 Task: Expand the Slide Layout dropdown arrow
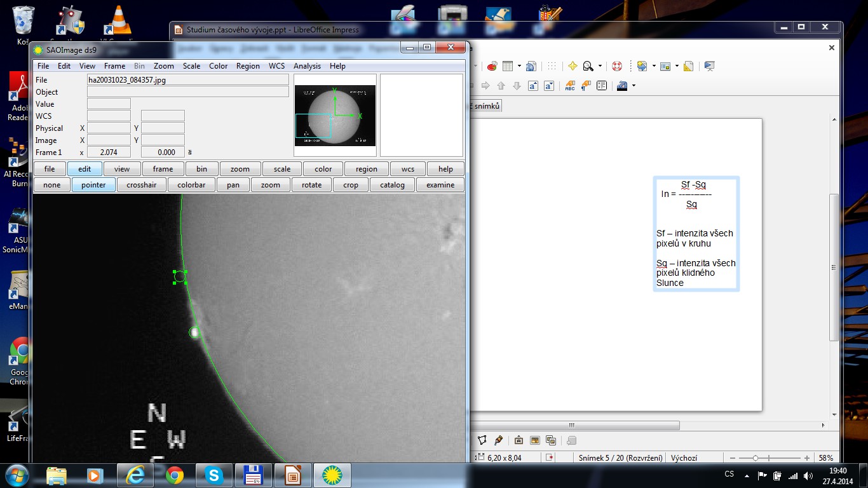(677, 66)
